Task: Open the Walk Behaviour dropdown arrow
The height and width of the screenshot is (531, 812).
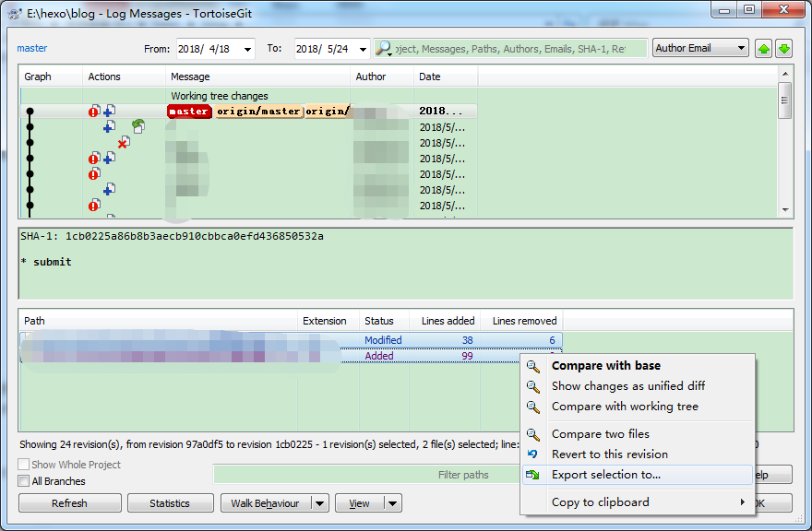Action: (x=319, y=503)
